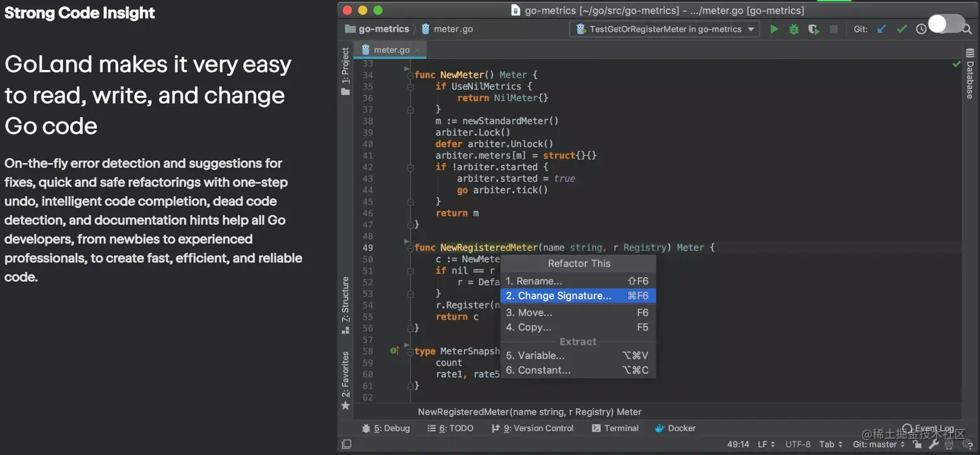Click 'go arbiter.tick()' on line 44
The image size is (980, 455).
(x=502, y=190)
